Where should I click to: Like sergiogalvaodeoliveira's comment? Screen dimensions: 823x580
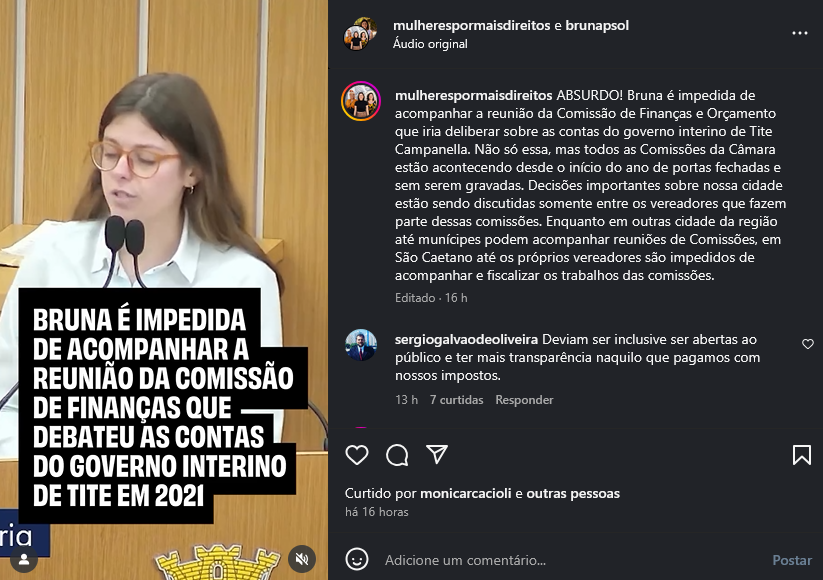click(808, 344)
